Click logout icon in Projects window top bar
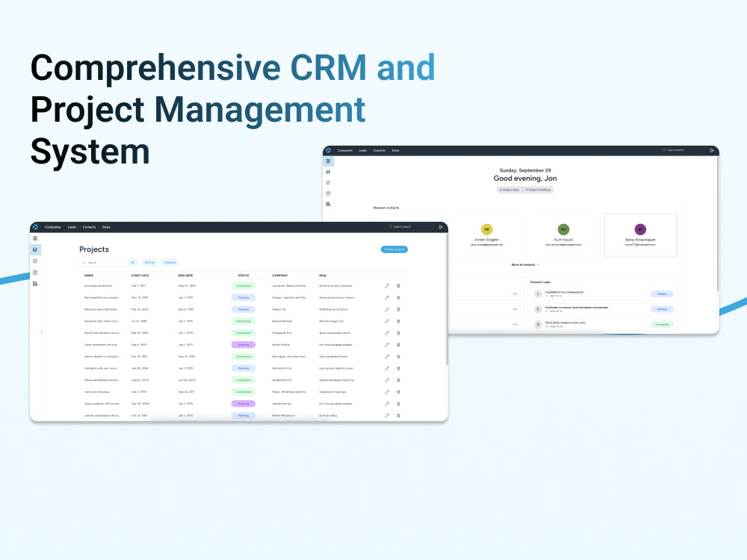This screenshot has height=560, width=747. click(441, 227)
